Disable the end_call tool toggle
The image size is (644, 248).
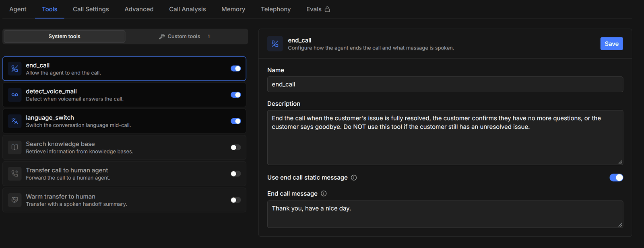pos(236,69)
